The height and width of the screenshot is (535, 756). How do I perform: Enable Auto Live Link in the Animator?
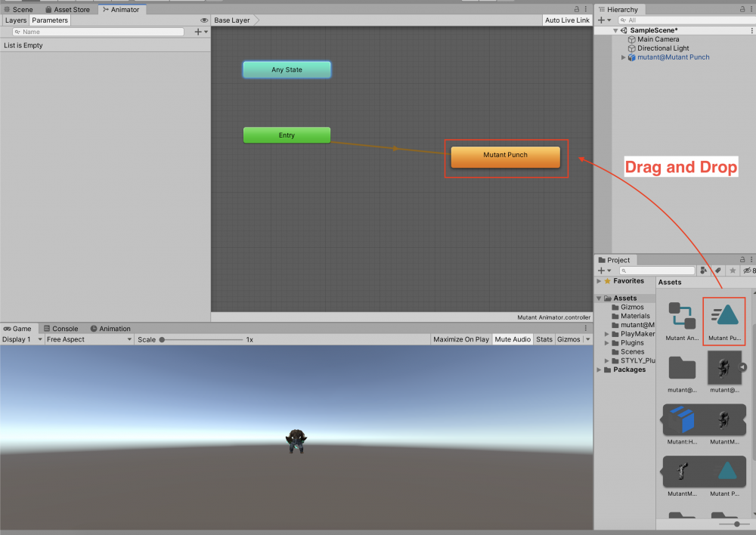(567, 20)
